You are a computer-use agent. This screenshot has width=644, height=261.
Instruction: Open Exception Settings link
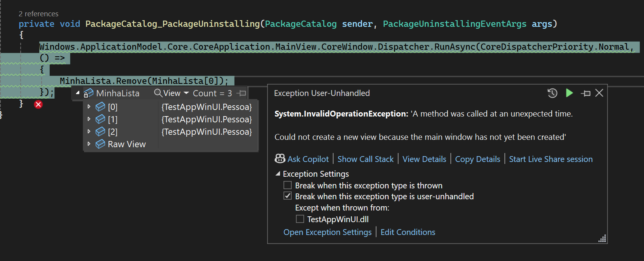point(327,232)
